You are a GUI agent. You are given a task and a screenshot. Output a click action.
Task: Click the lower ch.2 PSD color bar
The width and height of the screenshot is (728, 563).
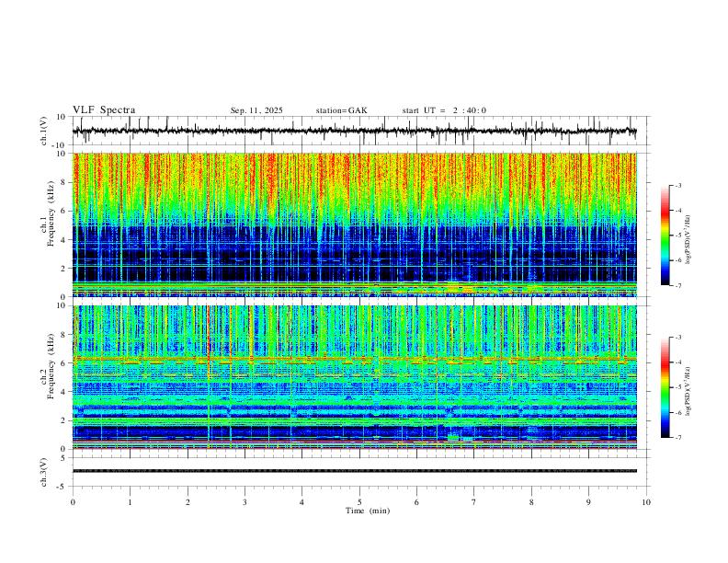[665, 387]
